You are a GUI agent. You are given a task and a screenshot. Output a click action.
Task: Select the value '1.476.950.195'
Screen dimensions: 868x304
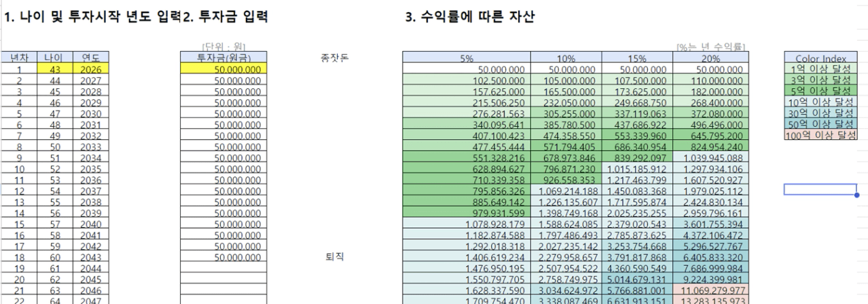click(467, 267)
